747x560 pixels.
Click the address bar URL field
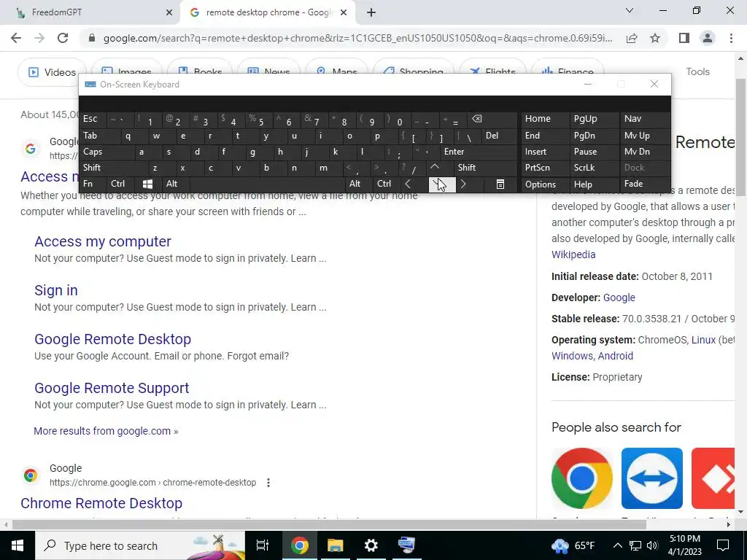357,38
